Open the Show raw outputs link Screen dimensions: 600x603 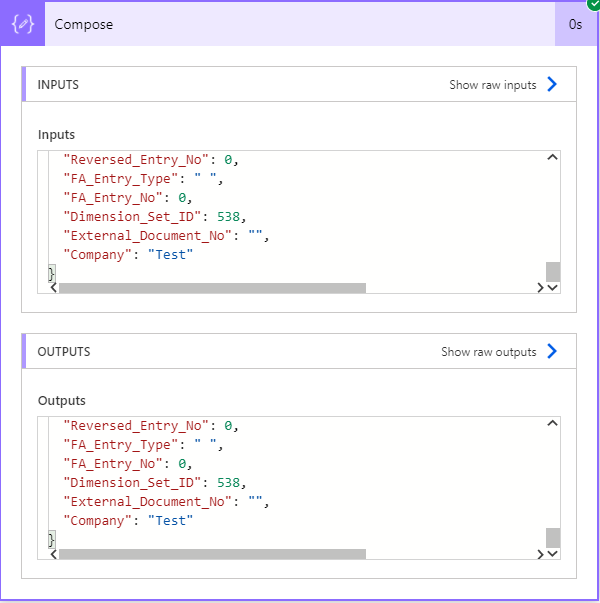488,352
